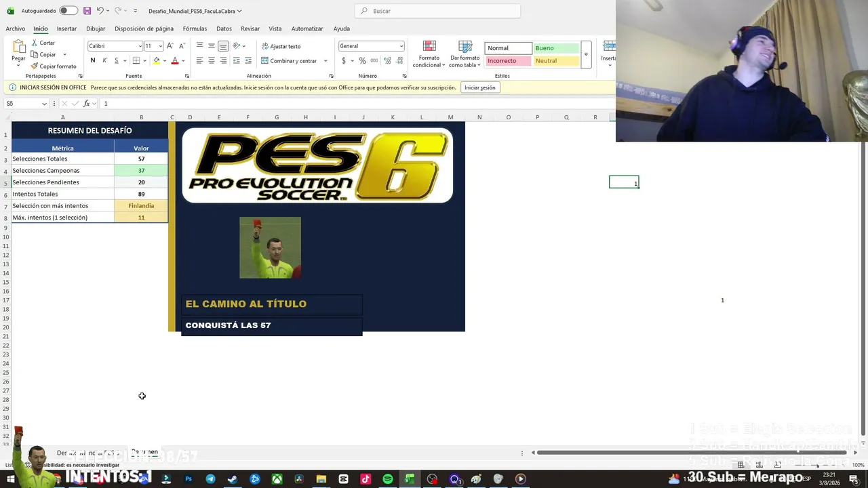Viewport: 868px width, 488px height.
Task: Expand the cell styles gallery
Action: (x=586, y=54)
